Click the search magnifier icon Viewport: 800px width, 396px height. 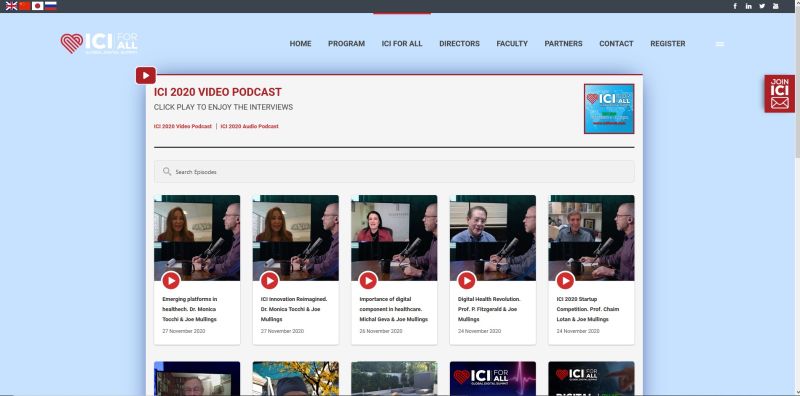167,171
